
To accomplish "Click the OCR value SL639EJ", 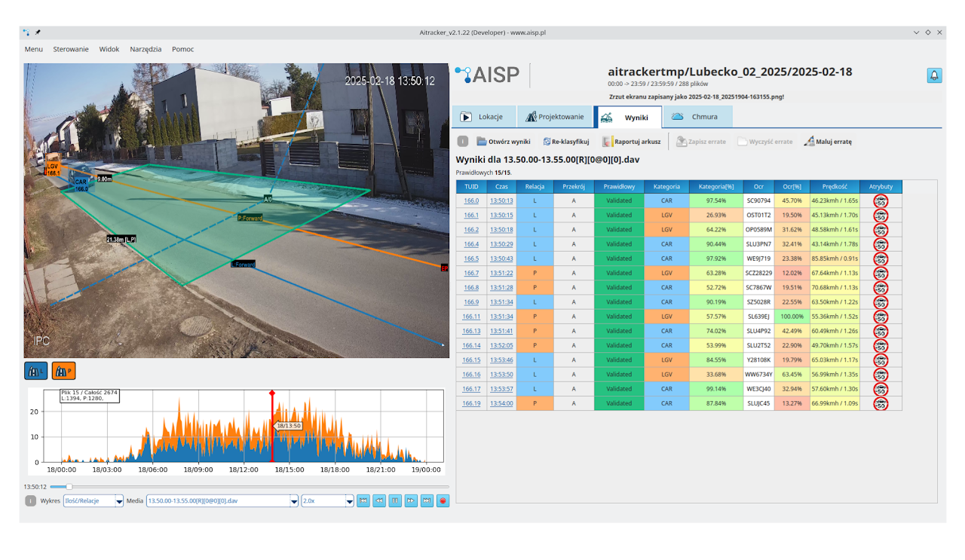I will (758, 317).
